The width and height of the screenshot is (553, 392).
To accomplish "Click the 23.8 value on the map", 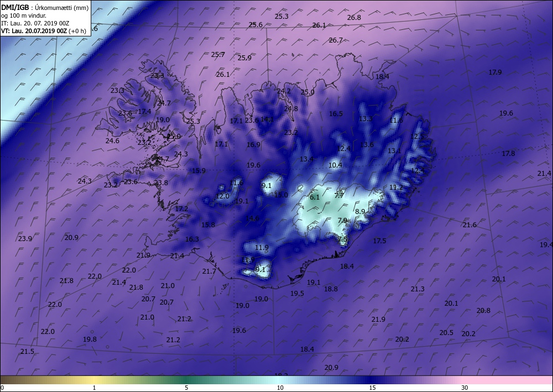I will [161, 182].
